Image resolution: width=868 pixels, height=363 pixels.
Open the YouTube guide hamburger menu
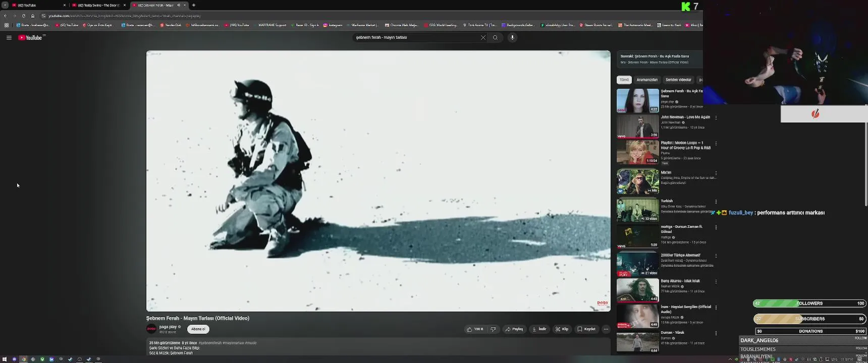tap(9, 37)
